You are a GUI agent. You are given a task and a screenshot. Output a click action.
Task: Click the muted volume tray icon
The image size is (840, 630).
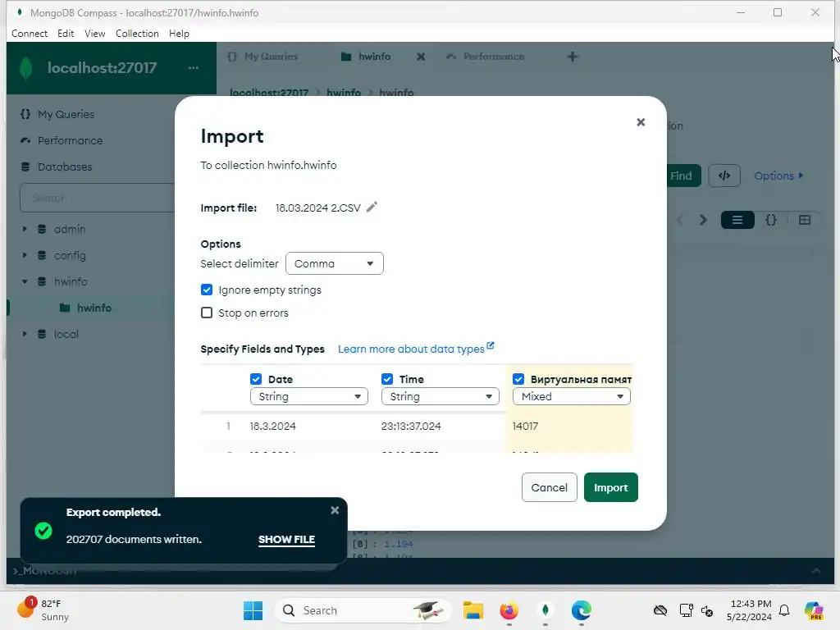click(707, 610)
